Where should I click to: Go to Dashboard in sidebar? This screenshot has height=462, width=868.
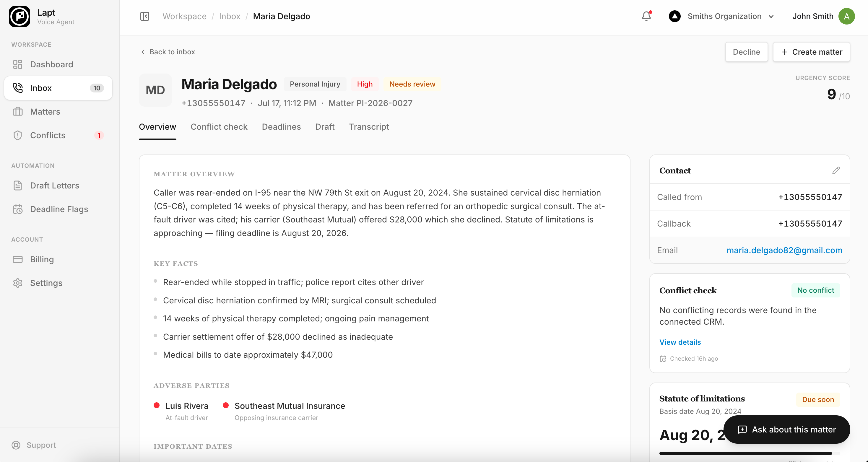(x=58, y=64)
